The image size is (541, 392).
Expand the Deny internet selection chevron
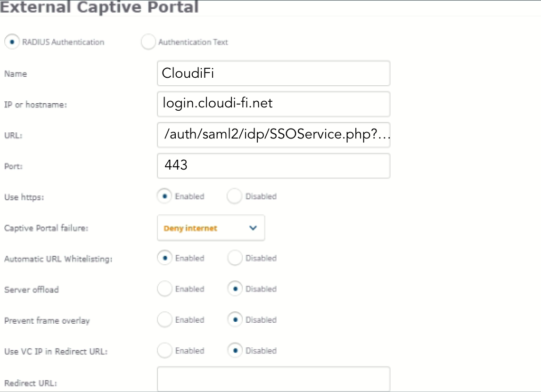(x=254, y=228)
